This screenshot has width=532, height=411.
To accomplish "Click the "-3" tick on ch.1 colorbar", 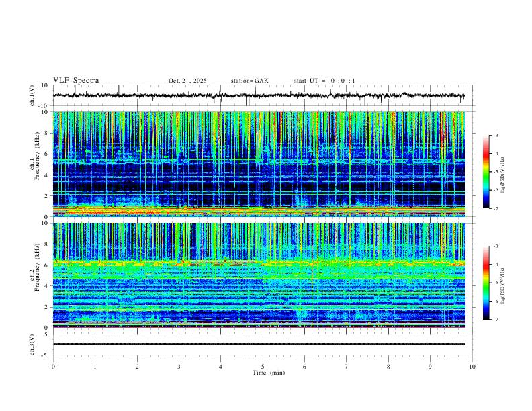I will click(x=495, y=135).
